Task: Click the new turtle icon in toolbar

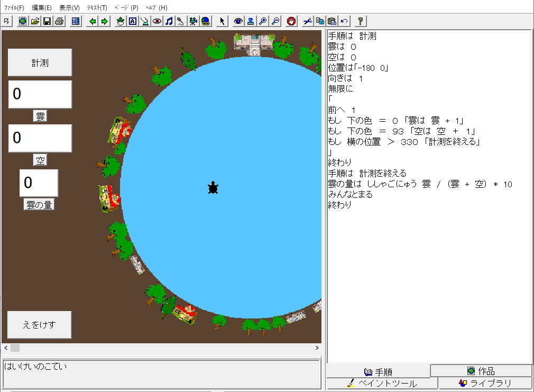Action: coord(120,21)
